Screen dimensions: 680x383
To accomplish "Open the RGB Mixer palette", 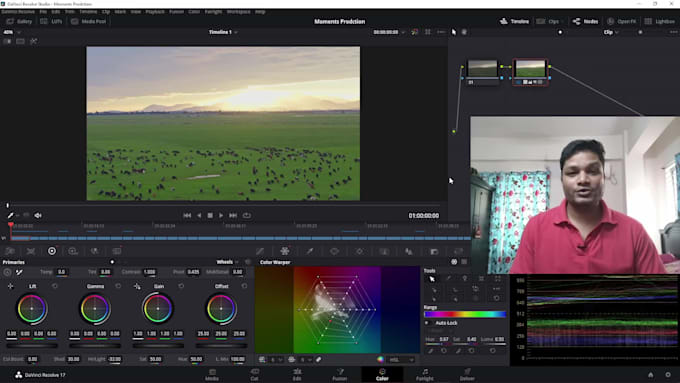I will (x=95, y=251).
